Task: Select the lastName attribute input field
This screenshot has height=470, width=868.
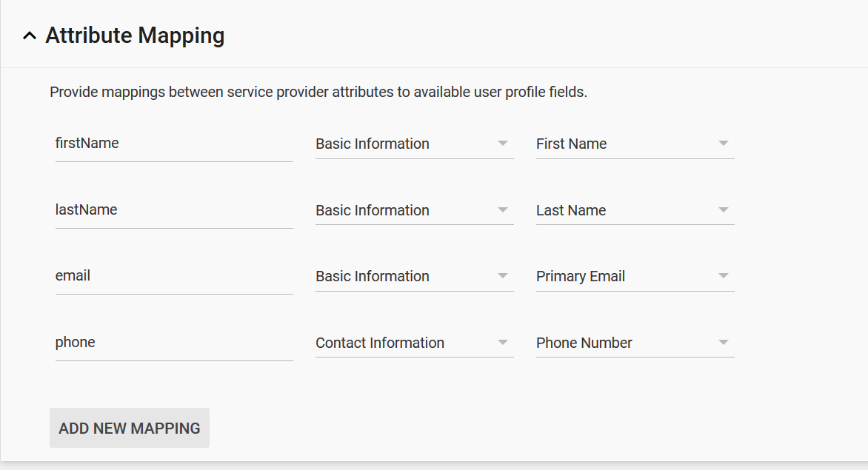Action: (x=173, y=210)
